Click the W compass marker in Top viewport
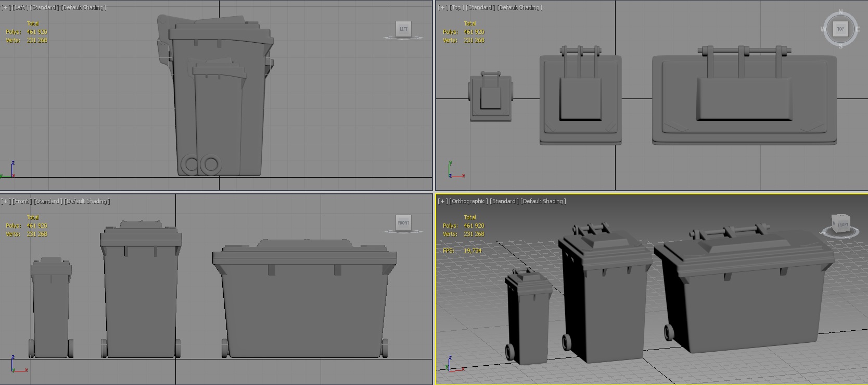868x385 pixels. coord(823,29)
